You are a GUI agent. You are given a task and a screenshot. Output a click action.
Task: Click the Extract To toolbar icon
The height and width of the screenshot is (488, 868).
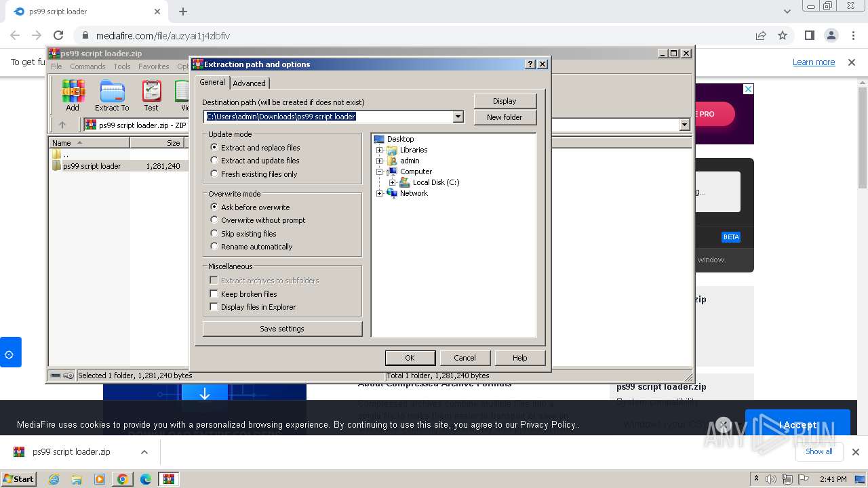point(112,96)
